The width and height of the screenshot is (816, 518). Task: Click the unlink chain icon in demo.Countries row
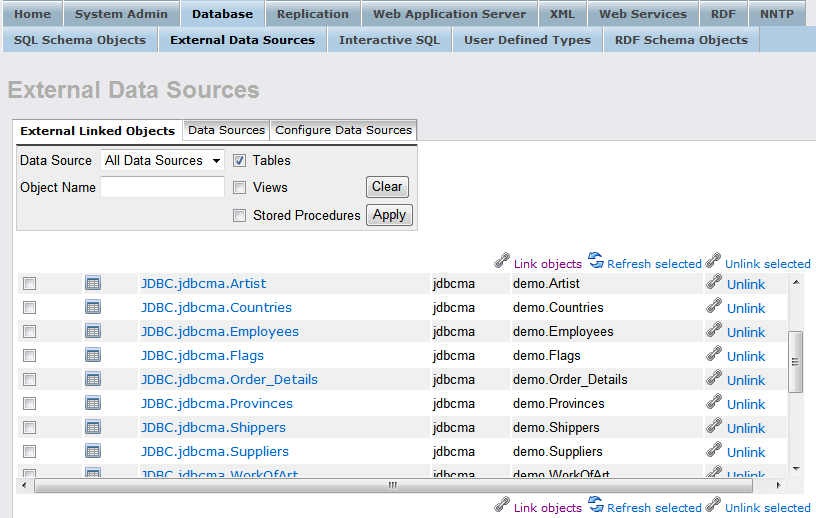pyautogui.click(x=714, y=307)
